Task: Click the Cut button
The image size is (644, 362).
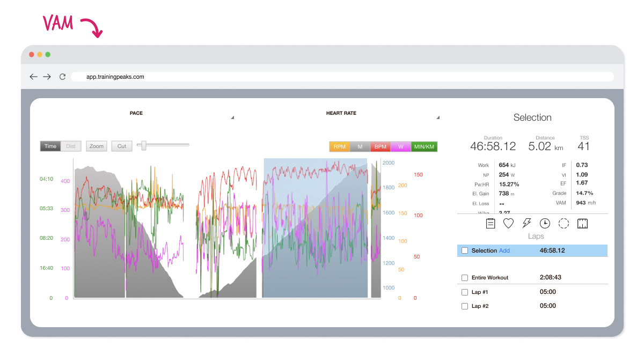Action: pos(121,145)
